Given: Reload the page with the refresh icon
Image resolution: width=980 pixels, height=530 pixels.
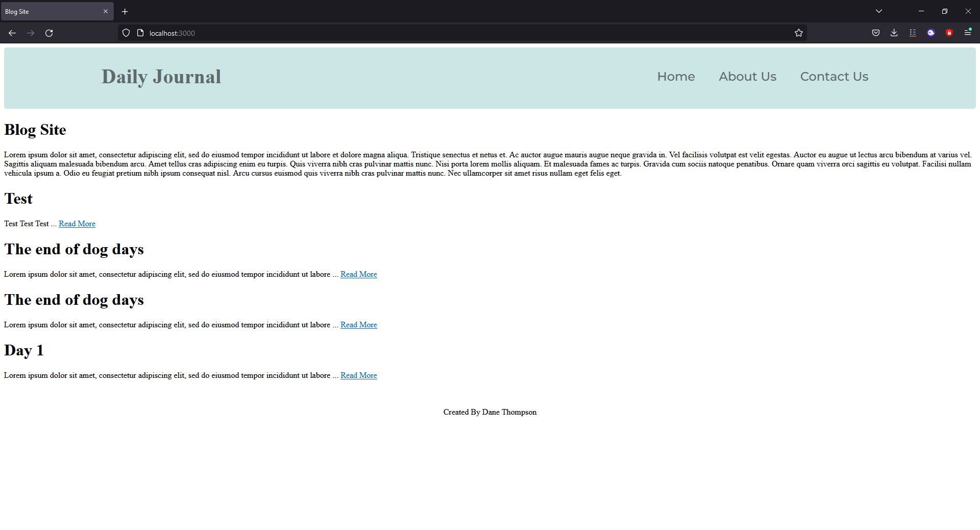Looking at the screenshot, I should [49, 33].
